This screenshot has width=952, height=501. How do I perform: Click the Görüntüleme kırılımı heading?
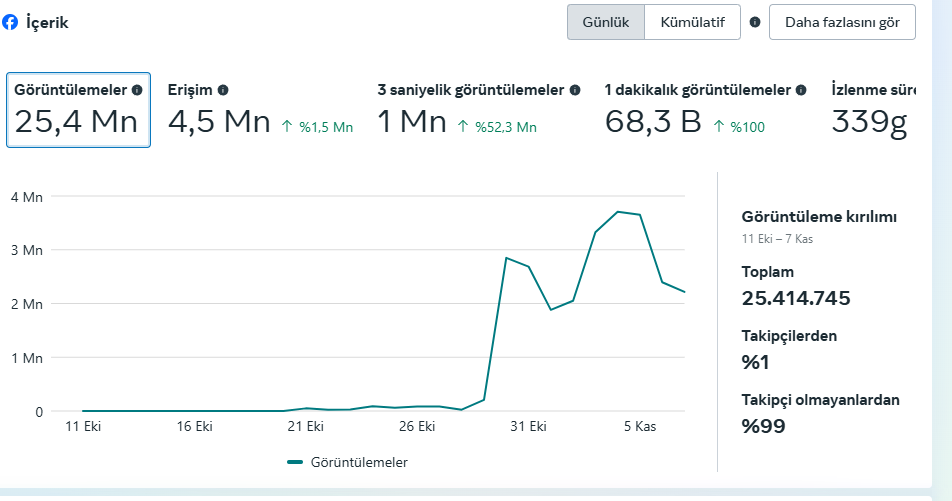coord(819,217)
